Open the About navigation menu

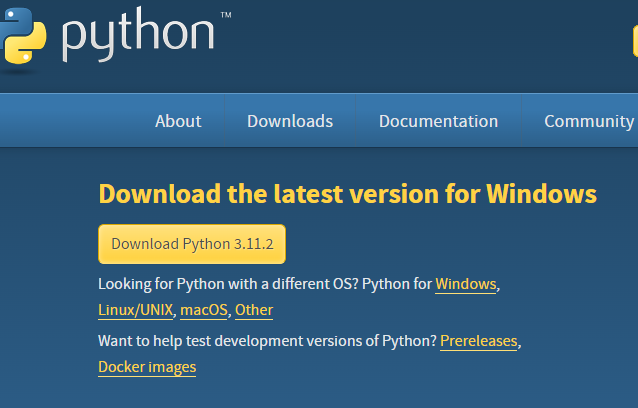pyautogui.click(x=178, y=121)
